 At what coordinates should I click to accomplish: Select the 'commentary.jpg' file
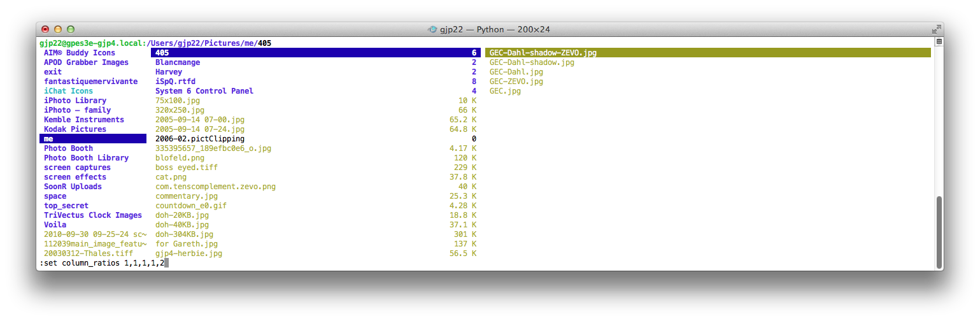click(x=187, y=196)
